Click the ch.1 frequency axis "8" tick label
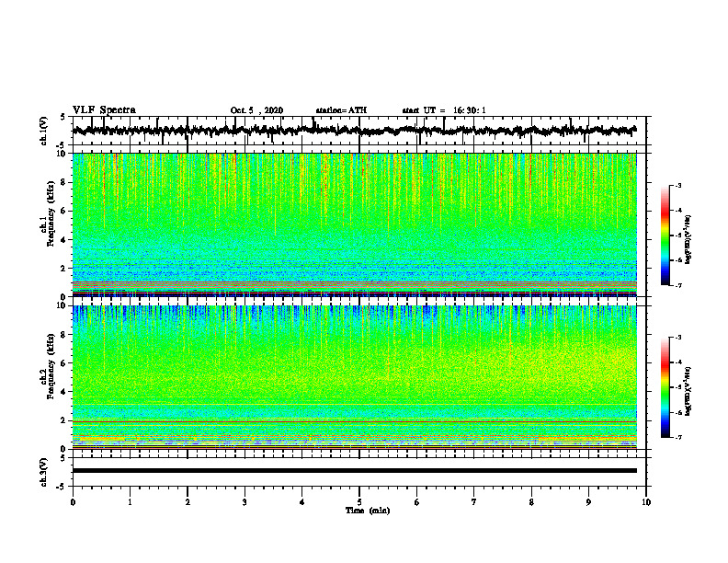 [63, 182]
